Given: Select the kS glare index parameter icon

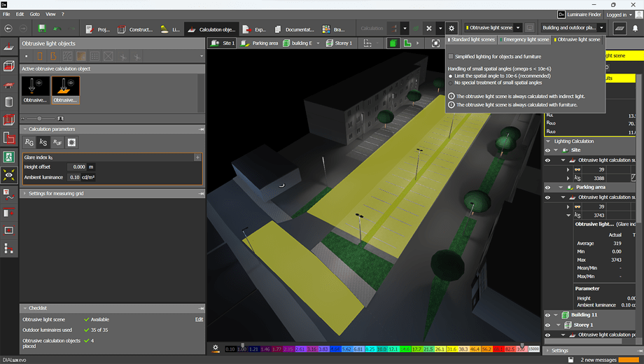Looking at the screenshot, I should click(x=43, y=143).
